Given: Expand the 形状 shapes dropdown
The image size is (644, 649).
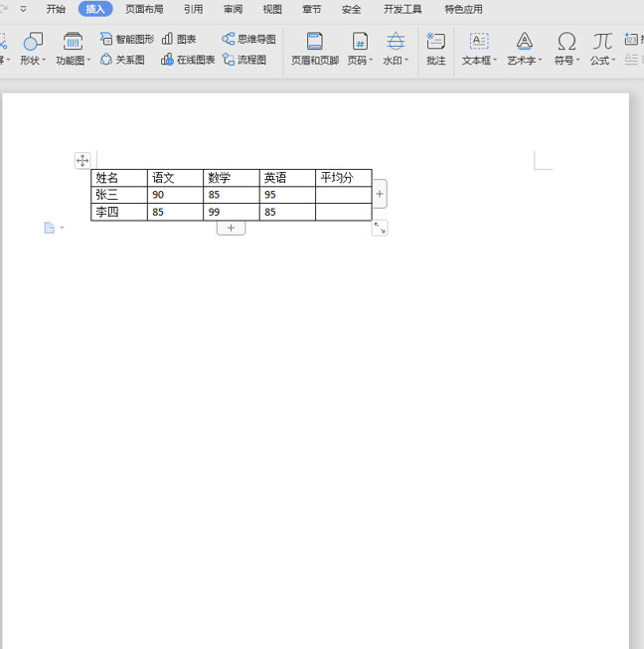Looking at the screenshot, I should point(34,61).
